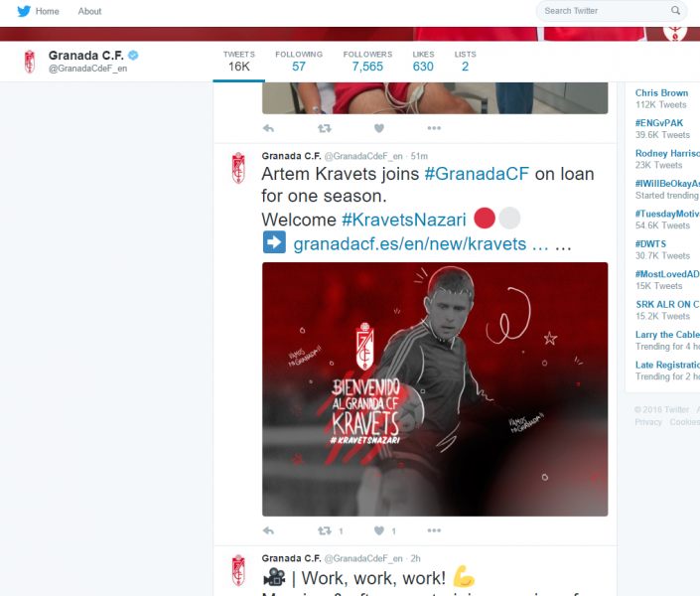Click the search magnifier icon
The image size is (700, 596).
point(676,11)
